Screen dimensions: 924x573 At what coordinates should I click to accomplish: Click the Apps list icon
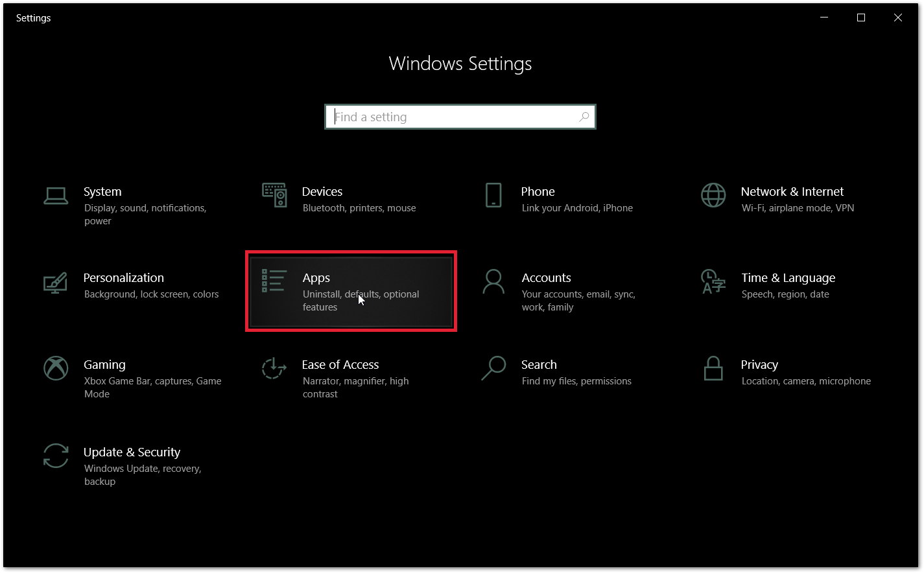[274, 281]
